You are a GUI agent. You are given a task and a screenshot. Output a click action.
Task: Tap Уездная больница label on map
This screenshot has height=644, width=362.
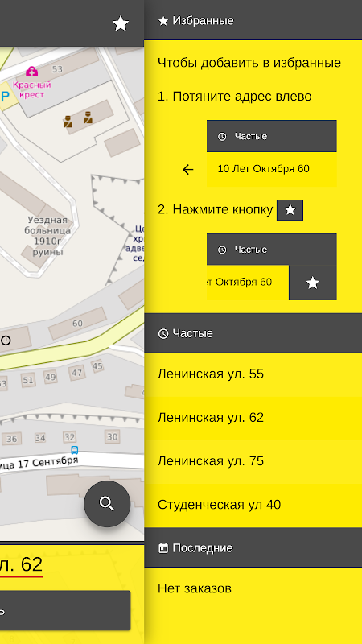click(x=47, y=236)
